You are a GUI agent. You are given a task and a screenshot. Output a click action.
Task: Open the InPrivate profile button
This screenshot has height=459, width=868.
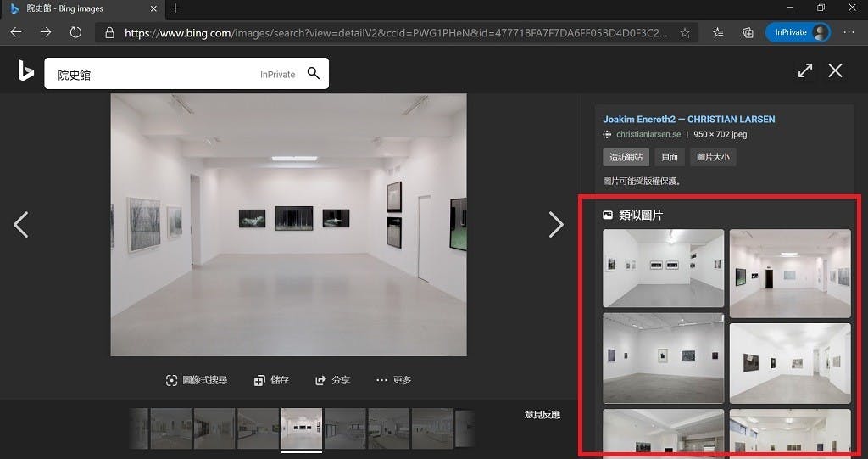798,33
